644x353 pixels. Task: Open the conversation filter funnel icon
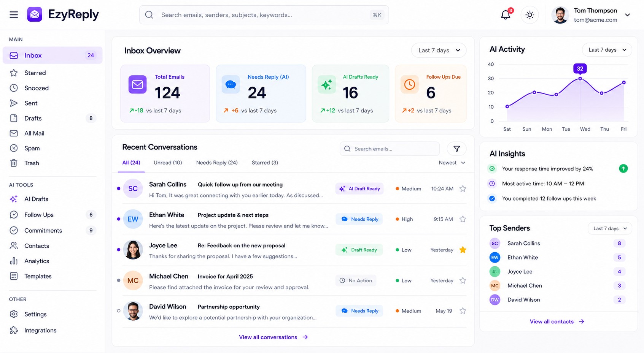coord(456,149)
